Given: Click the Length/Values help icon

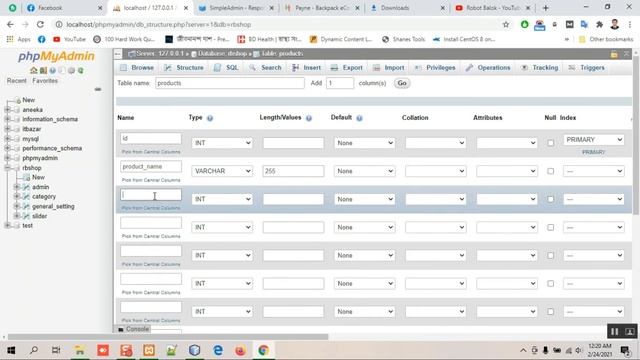Looking at the screenshot, I should pos(309,118).
